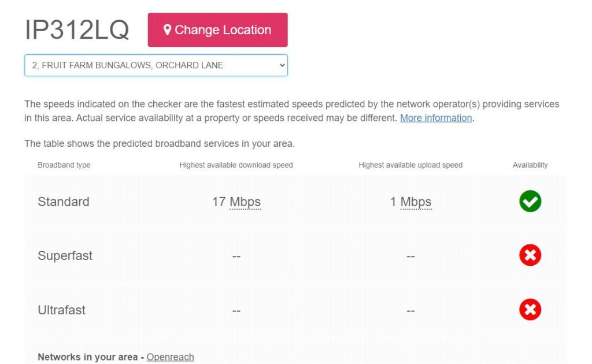
Task: Select the Ultrafast broadband type label
Action: 62,310
